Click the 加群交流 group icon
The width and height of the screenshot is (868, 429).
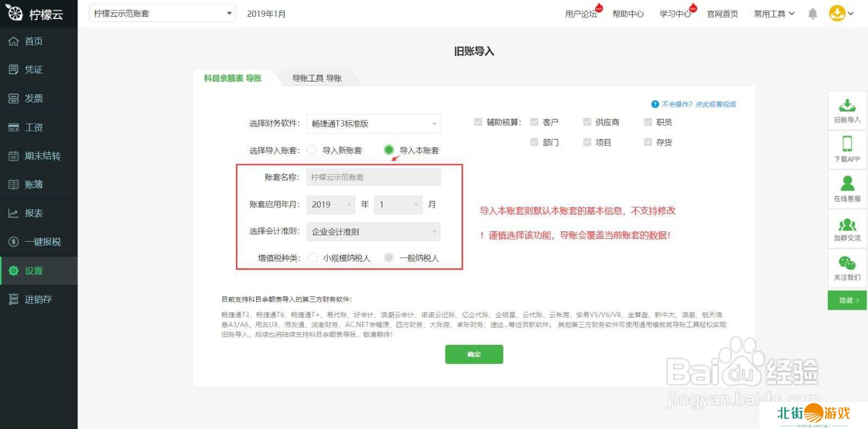847,224
